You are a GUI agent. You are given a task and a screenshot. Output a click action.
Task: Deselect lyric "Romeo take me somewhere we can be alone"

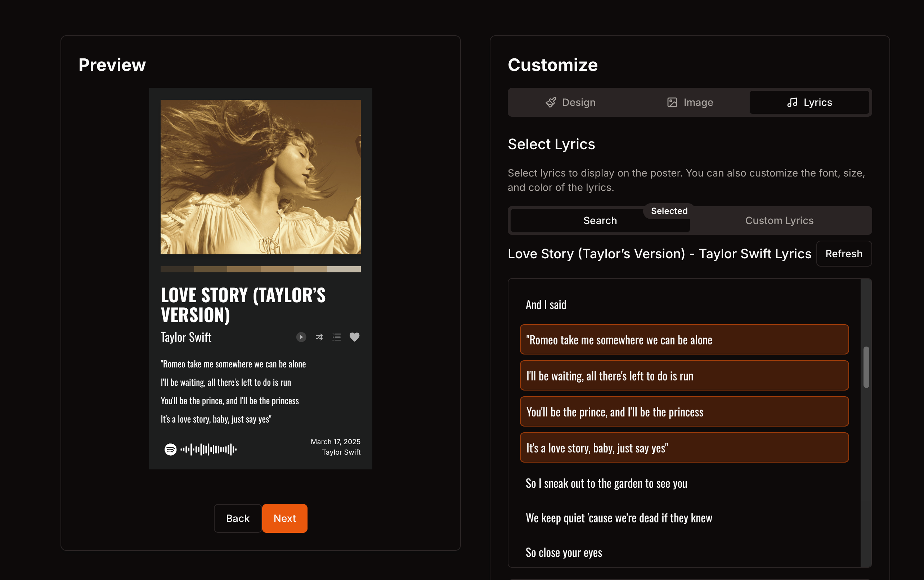684,339
